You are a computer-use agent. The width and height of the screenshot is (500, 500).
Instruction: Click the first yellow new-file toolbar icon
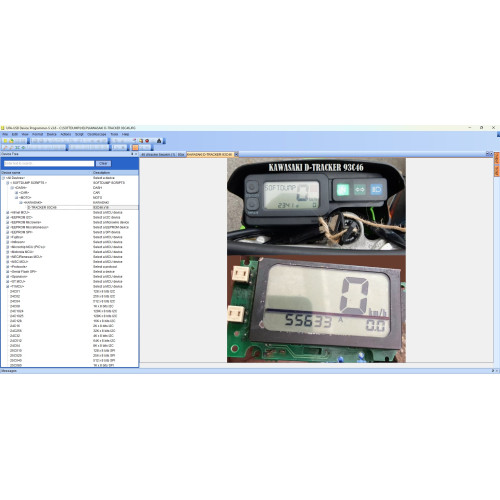pos(5,141)
